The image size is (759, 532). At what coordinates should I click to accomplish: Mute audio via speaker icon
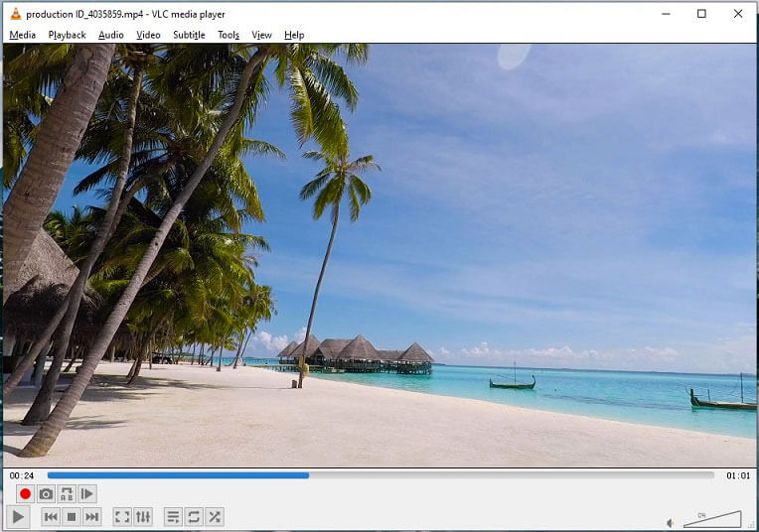(x=671, y=522)
